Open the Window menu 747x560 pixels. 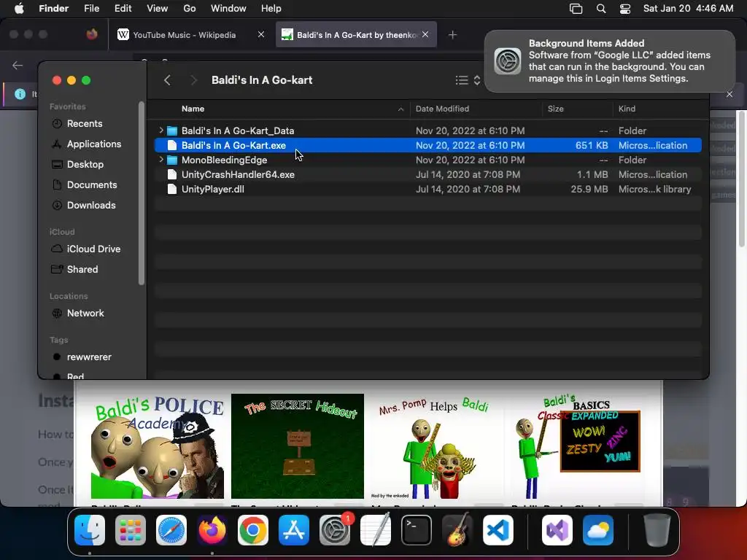228,9
